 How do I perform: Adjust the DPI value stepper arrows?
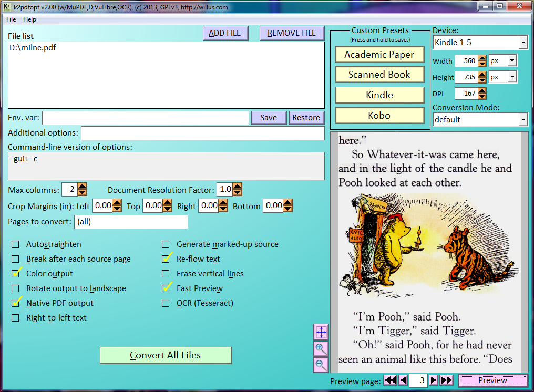point(482,94)
